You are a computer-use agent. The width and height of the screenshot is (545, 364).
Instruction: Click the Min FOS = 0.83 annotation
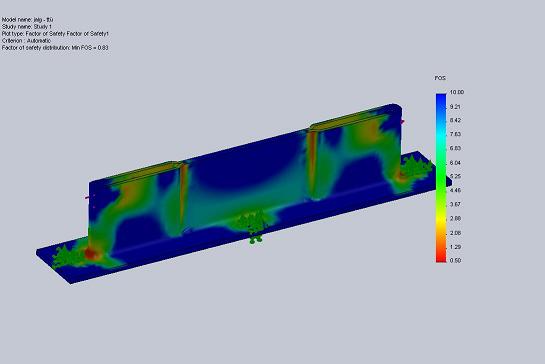coord(90,48)
